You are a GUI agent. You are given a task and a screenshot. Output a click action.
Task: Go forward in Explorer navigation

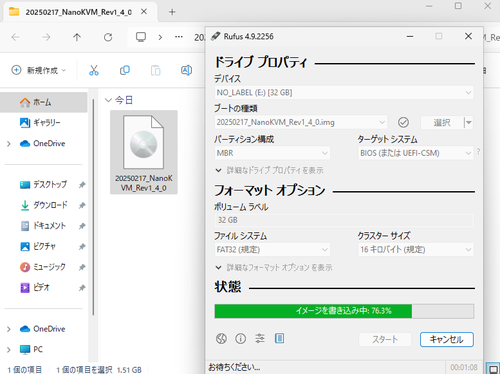(46, 37)
